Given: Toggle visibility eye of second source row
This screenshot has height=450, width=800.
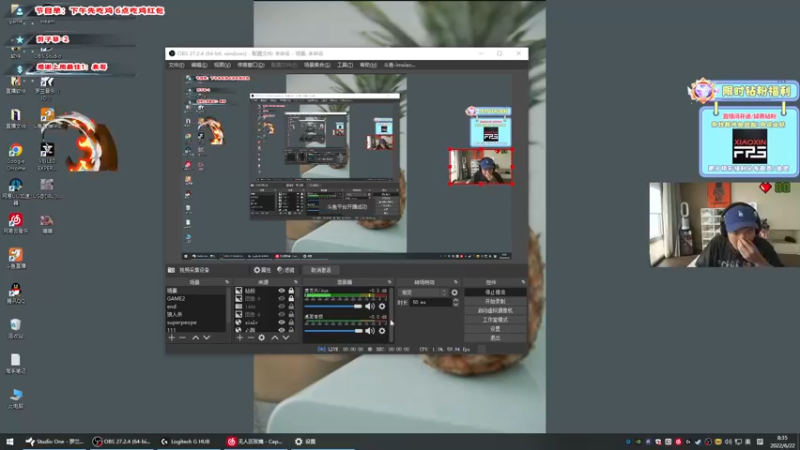Looking at the screenshot, I should (x=282, y=298).
